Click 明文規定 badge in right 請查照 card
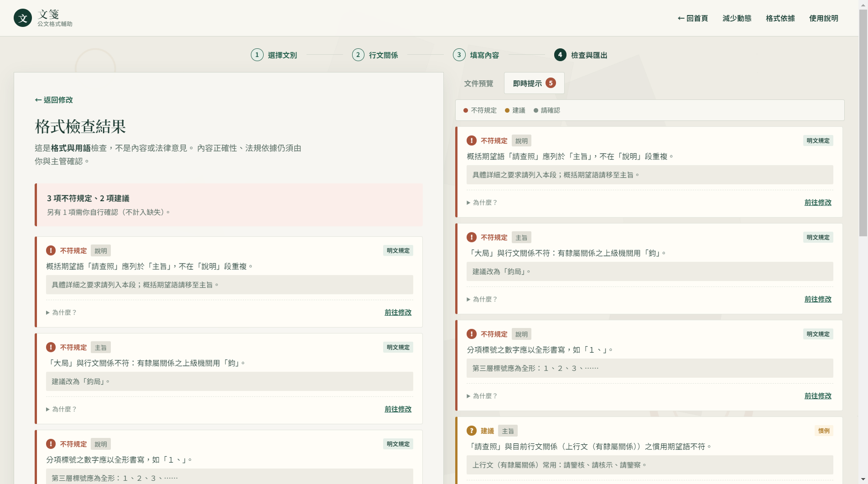 click(818, 141)
